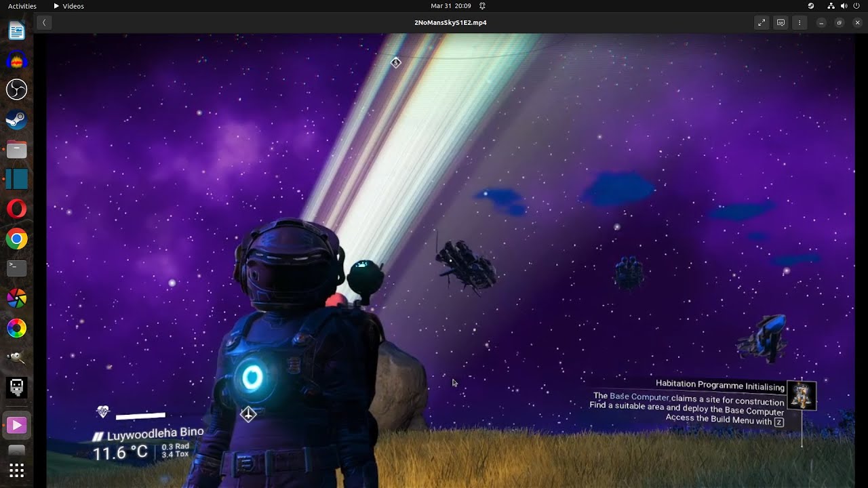Click the Habitation Programme mission icon
This screenshot has height=488, width=868.
click(802, 394)
